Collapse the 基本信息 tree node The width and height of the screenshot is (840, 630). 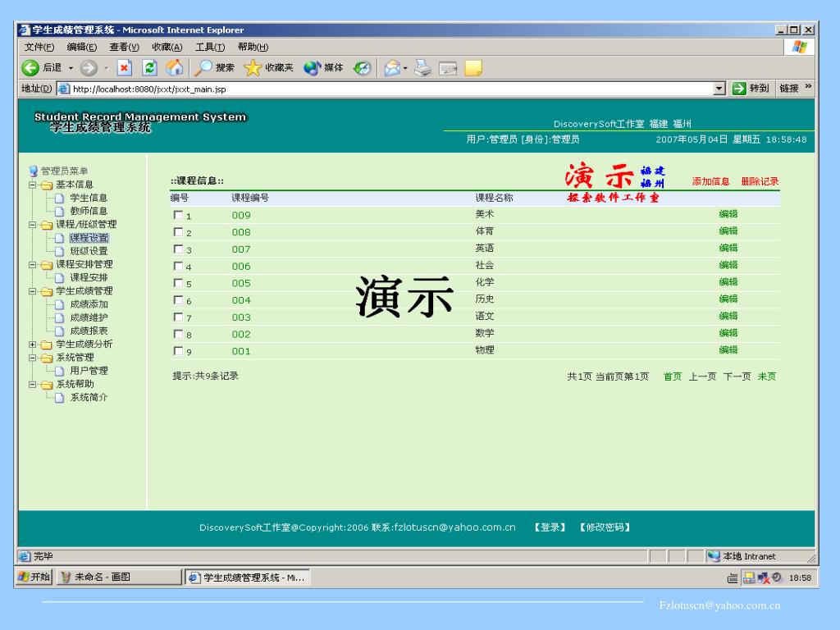pyautogui.click(x=33, y=185)
